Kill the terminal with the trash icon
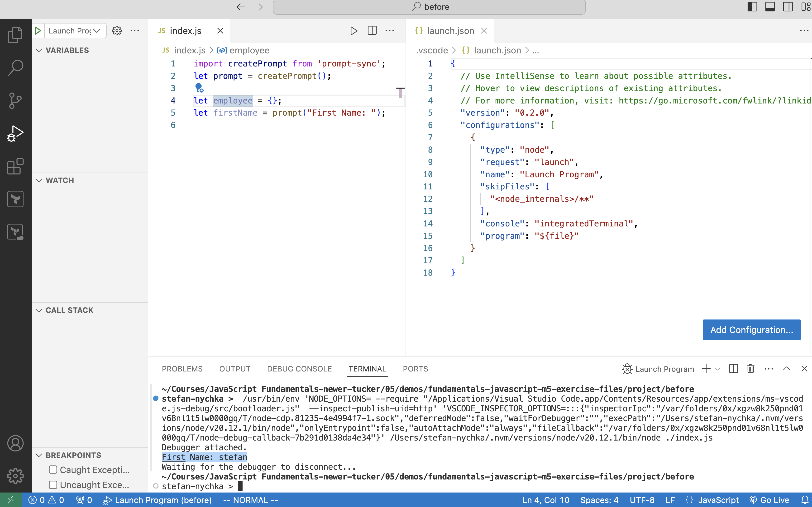Screen dimensions: 812x507 tap(751, 369)
